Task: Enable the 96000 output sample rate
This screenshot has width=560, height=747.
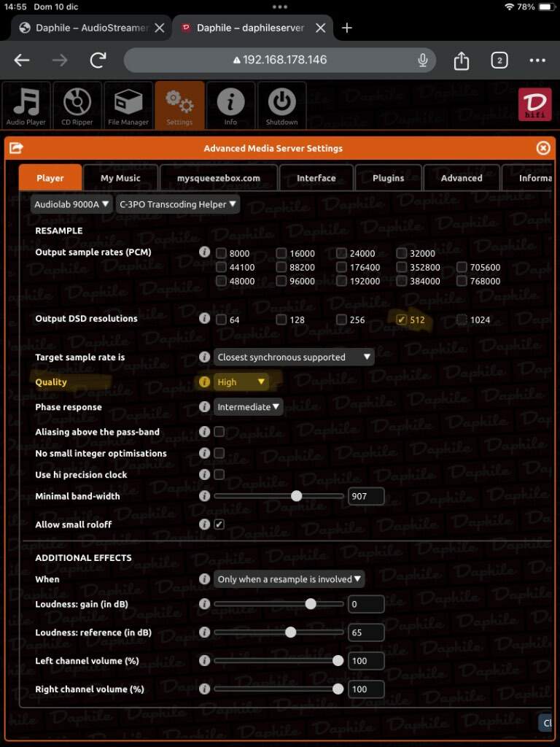Action: 281,281
